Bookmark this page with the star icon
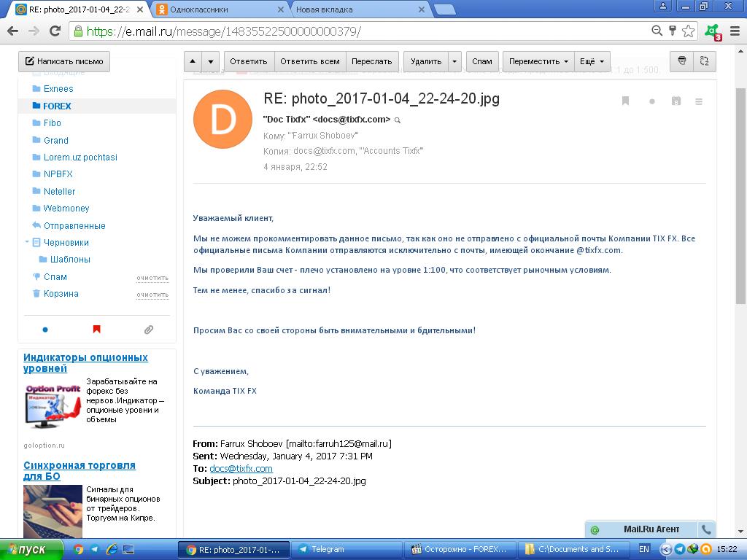Image resolution: width=747 pixels, height=560 pixels. pyautogui.click(x=689, y=31)
